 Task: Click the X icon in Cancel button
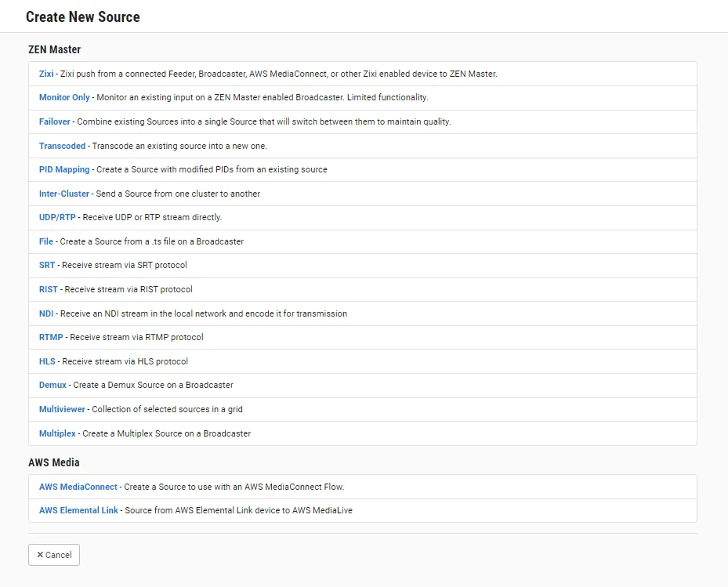point(40,555)
